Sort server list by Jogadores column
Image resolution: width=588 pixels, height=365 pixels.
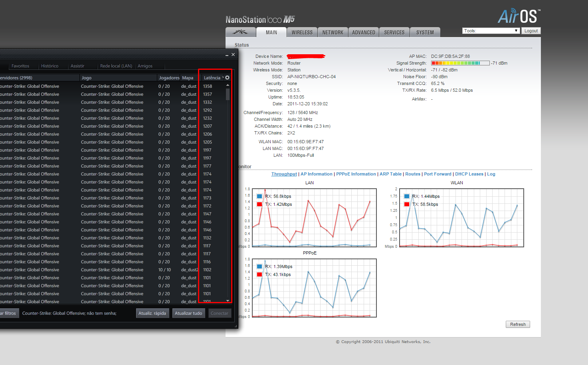[x=169, y=78]
